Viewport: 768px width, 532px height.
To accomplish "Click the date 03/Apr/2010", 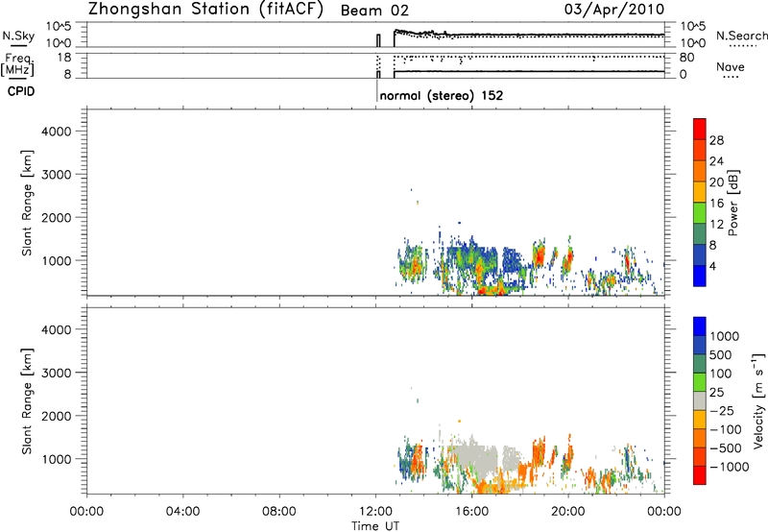I will coord(614,10).
